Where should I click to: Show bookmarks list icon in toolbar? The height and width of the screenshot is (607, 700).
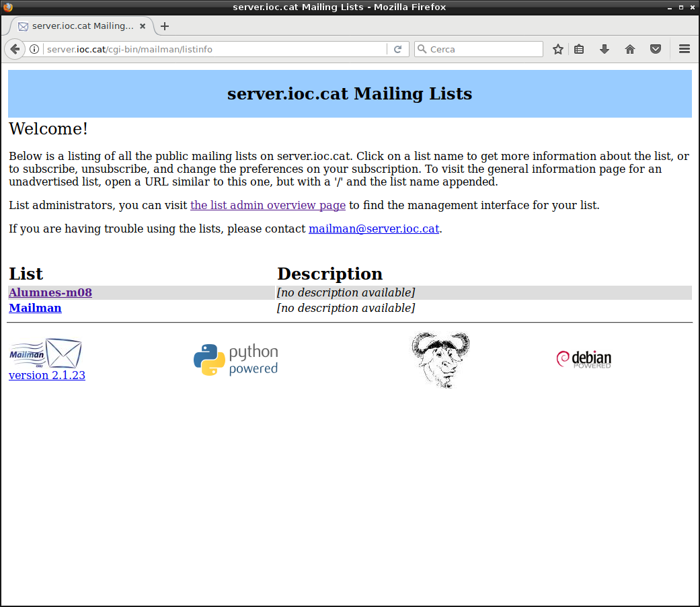coord(579,49)
